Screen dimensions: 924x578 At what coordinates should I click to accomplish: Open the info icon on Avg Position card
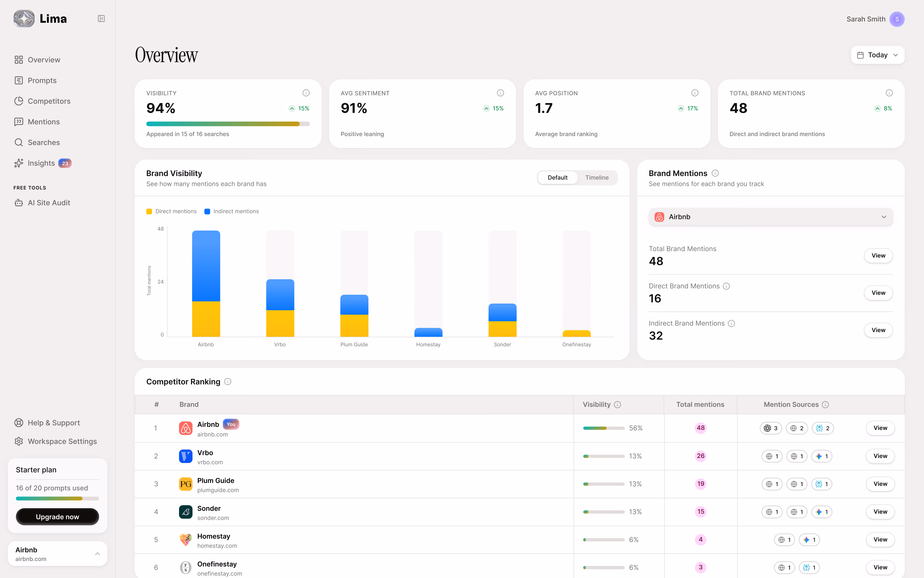click(x=694, y=93)
